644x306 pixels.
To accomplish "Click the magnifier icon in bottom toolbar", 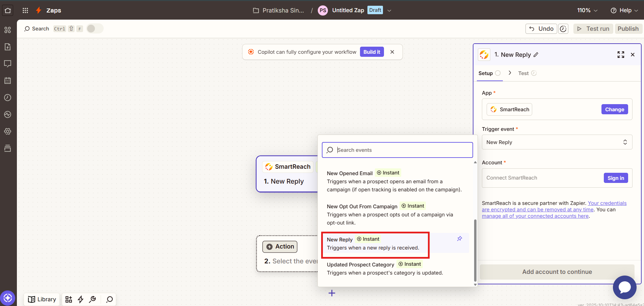I will click(x=109, y=300).
